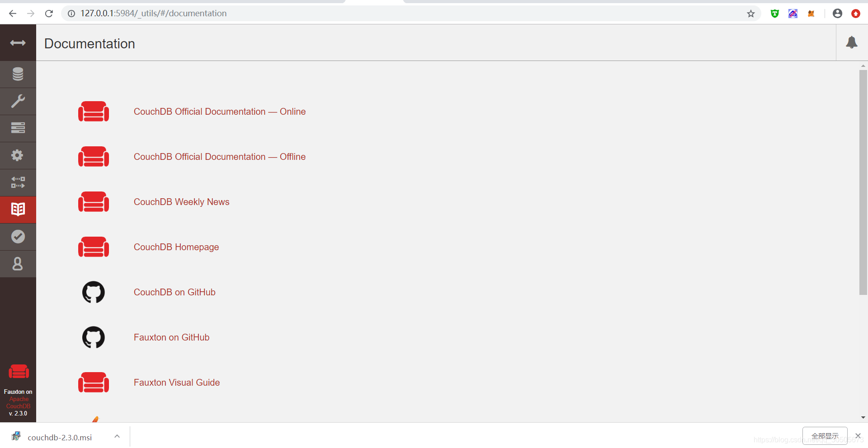Viewport: 868px width, 448px height.
Task: Click the green shield extension icon
Action: [x=775, y=14]
